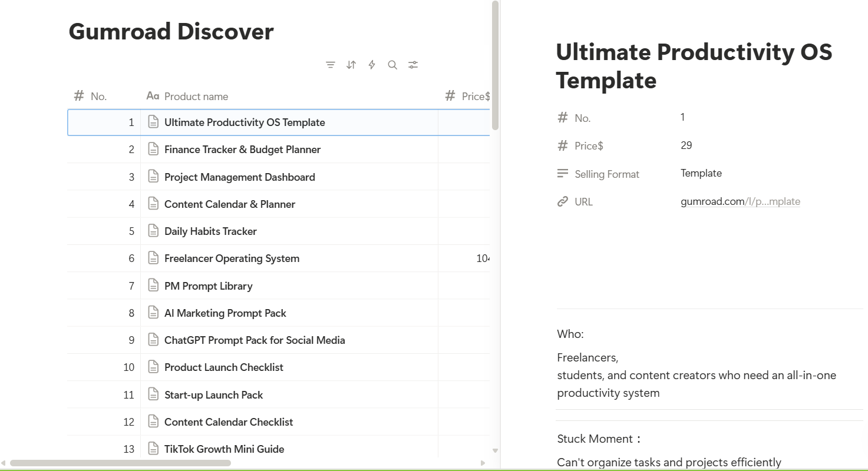Click the page icon beside Ultimate Productivity OS Template
Image resolution: width=868 pixels, height=471 pixels.
pos(153,122)
